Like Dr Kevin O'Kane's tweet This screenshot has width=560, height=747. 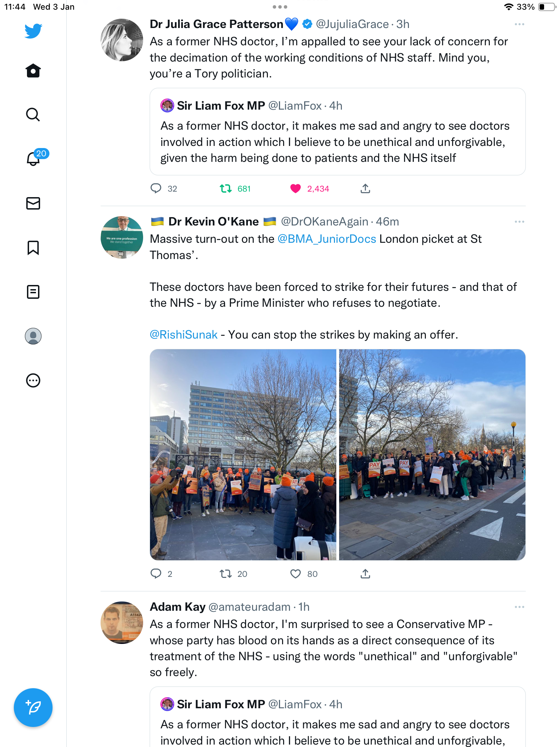click(x=296, y=574)
